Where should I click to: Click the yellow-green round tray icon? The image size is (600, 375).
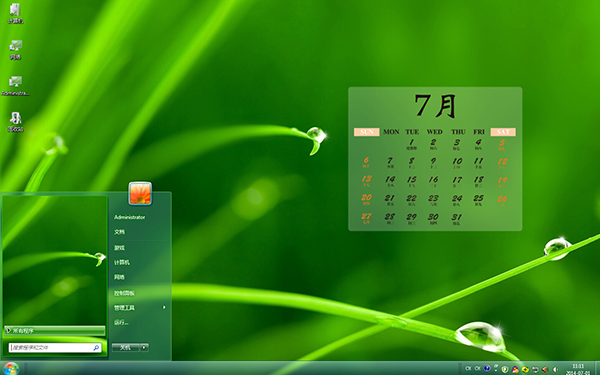(x=525, y=369)
